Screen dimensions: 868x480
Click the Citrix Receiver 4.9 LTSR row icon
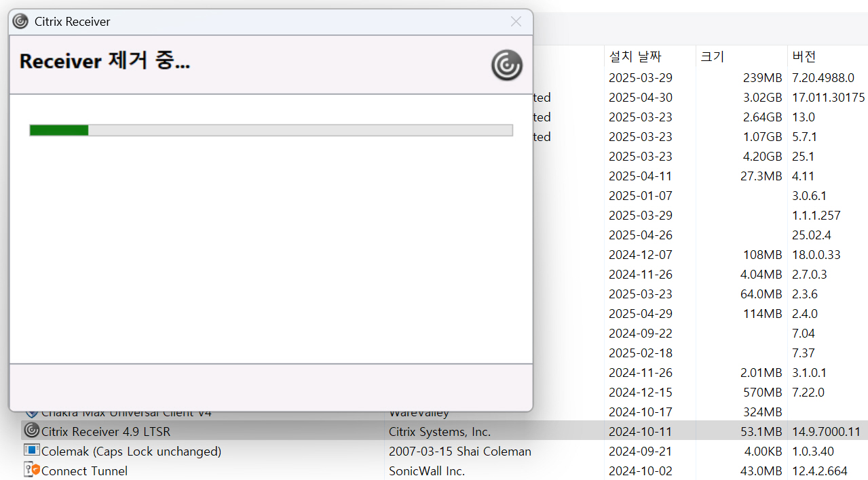coord(31,431)
